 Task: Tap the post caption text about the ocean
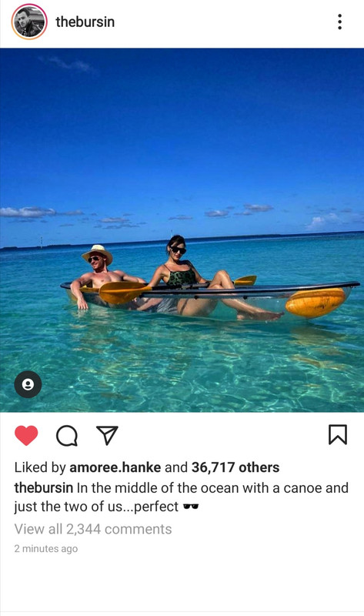point(181,497)
